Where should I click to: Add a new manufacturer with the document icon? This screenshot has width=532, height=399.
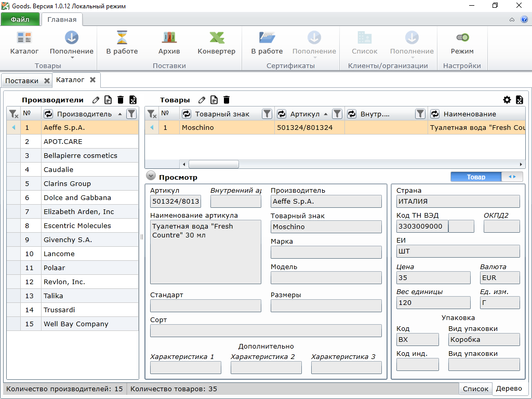[x=108, y=100]
